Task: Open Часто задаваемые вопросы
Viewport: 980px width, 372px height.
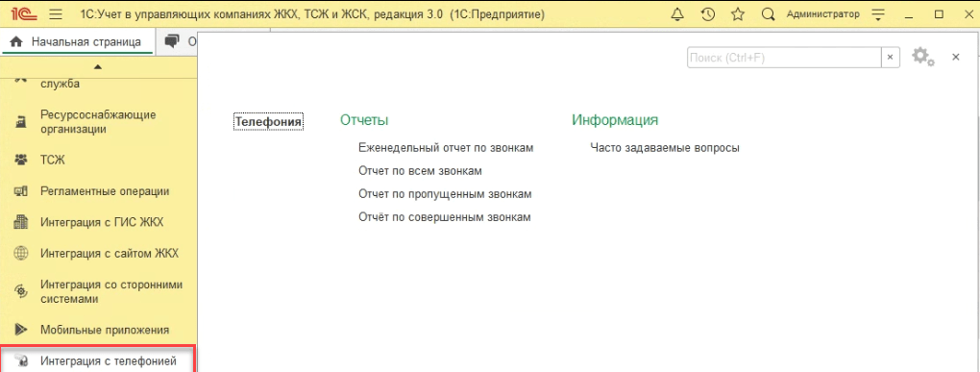Action: 665,148
